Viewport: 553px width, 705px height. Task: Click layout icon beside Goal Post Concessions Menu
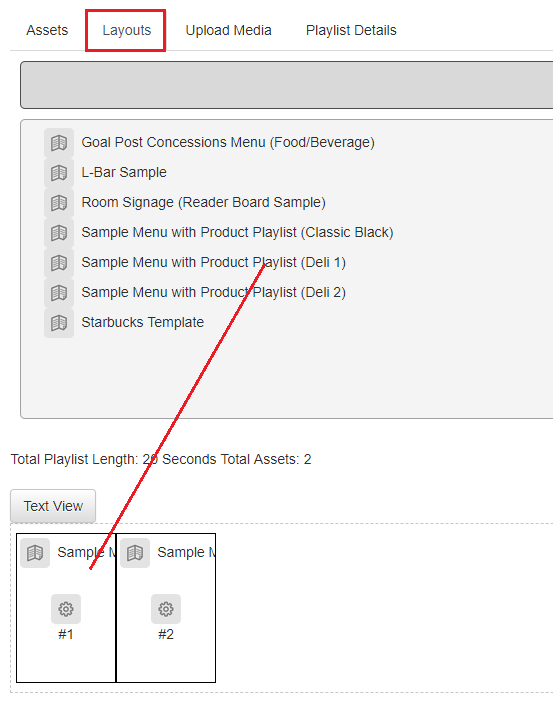[59, 143]
